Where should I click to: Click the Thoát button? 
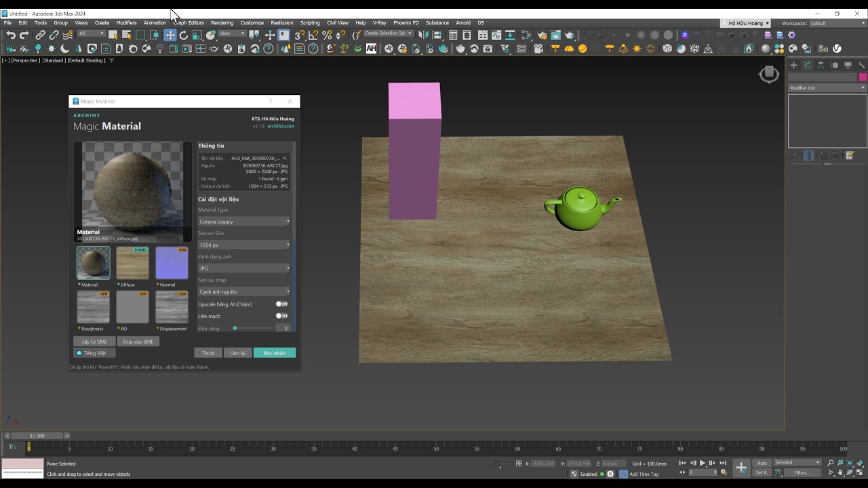click(208, 353)
